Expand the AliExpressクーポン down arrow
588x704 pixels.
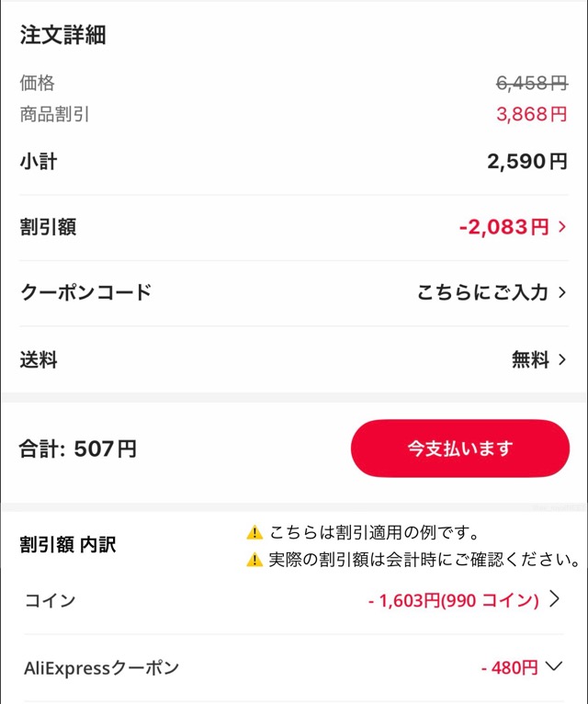click(x=553, y=667)
